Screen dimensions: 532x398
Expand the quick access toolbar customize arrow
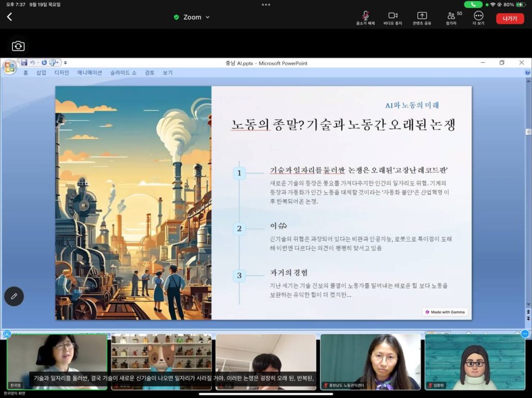pyautogui.click(x=65, y=63)
